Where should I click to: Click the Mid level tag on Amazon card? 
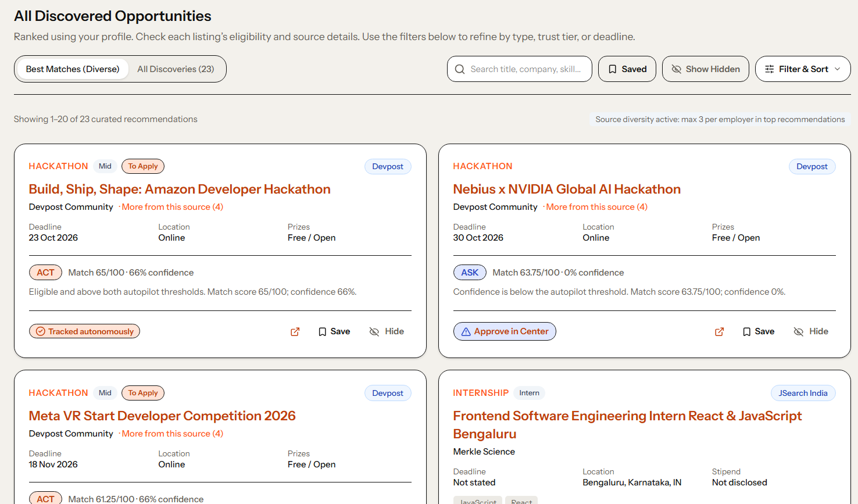click(105, 166)
